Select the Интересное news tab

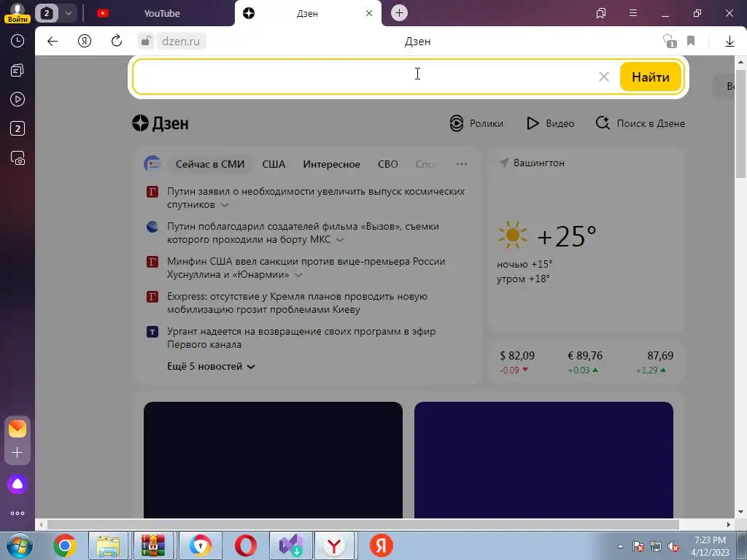[332, 164]
